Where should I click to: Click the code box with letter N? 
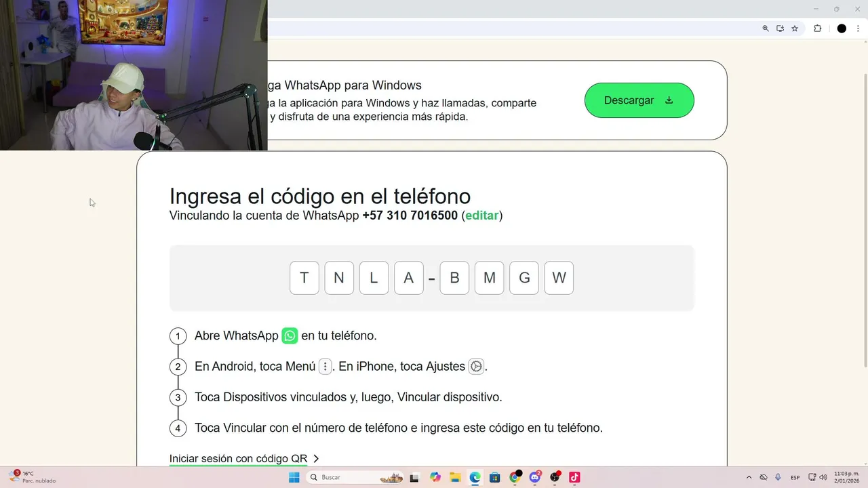click(x=339, y=278)
